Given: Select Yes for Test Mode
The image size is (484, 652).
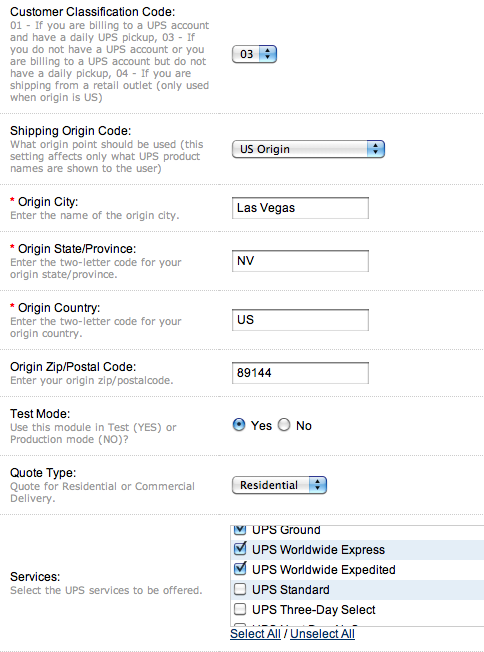Looking at the screenshot, I should tap(239, 425).
